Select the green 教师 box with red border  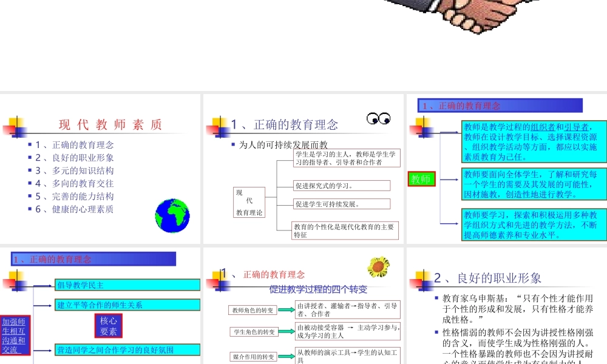pos(421,180)
